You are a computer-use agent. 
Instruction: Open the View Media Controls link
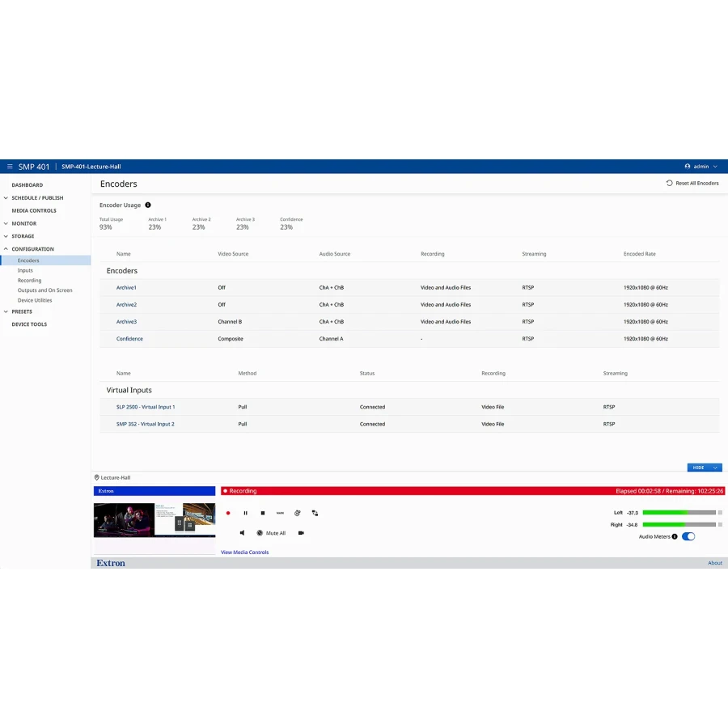244,552
